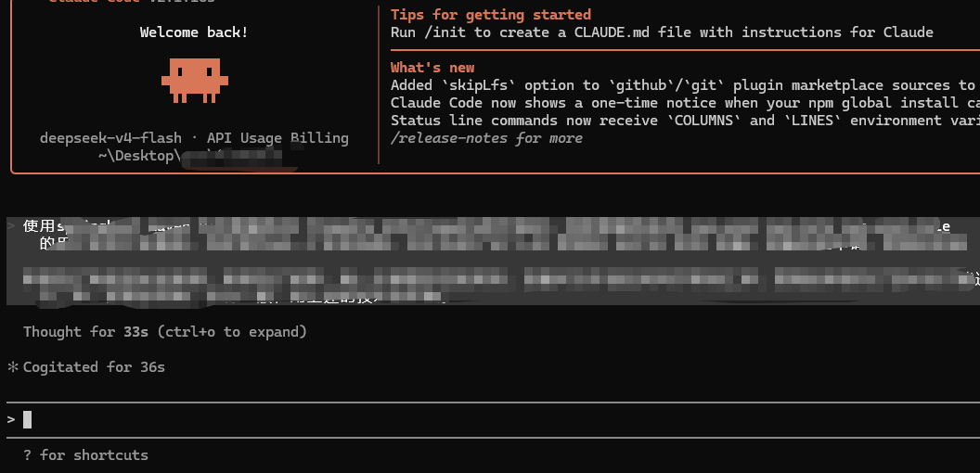Click the Cogitated for 36s status text
The width and height of the screenshot is (980, 473).
click(x=94, y=367)
